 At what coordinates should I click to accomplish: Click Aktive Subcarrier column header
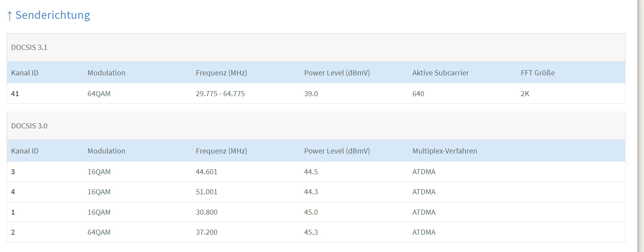click(x=440, y=73)
